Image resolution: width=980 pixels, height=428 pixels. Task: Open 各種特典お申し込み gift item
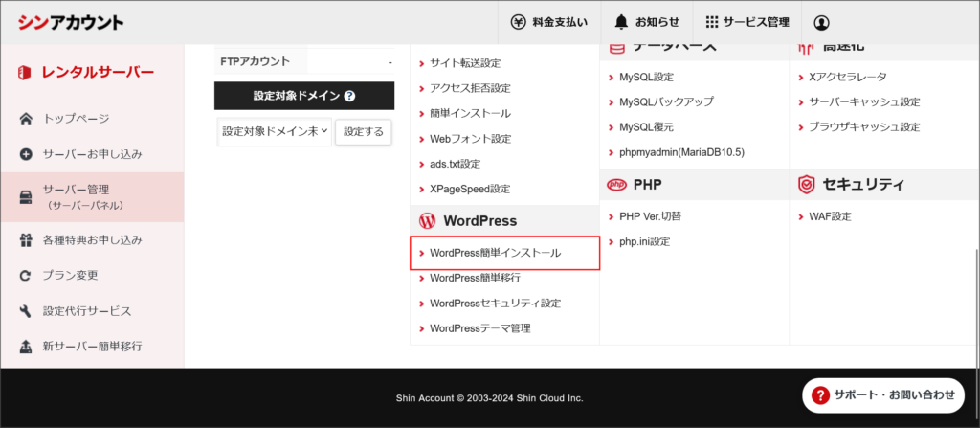point(92,239)
